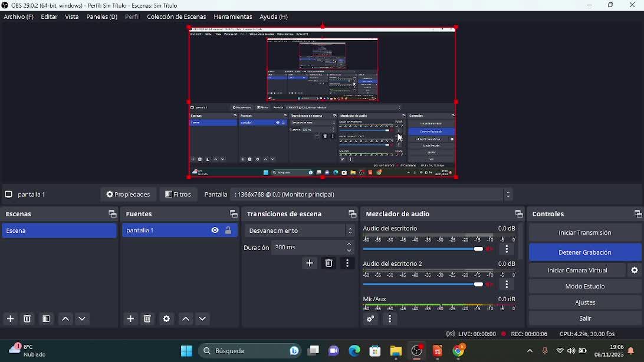This screenshot has height=362, width=644.
Task: Open scene filters icon in Escenas panel
Action: (46, 319)
